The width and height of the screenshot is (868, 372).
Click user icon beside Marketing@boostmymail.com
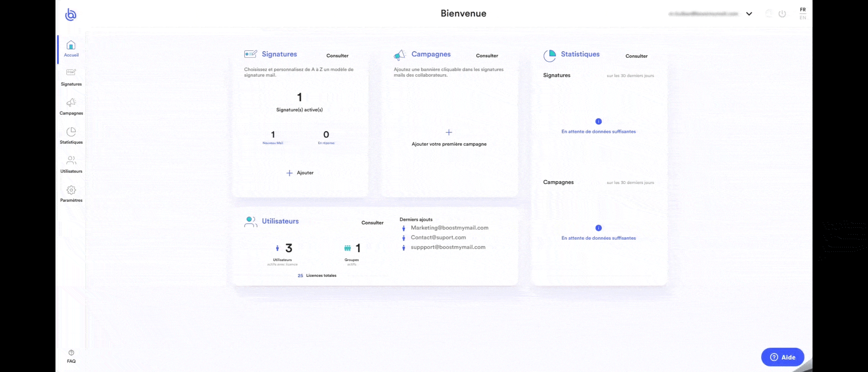tap(404, 228)
